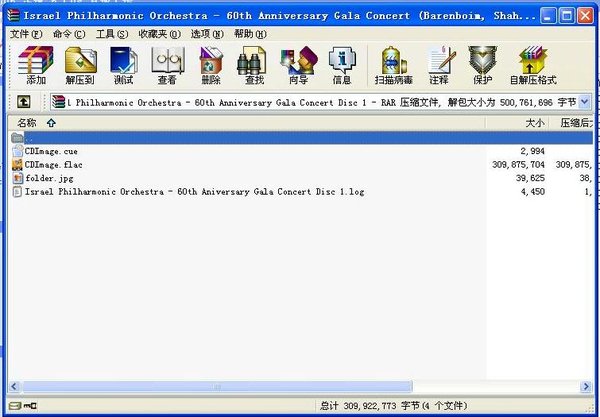This screenshot has width=600, height=417.
Task: Click the .log file document icon
Action: (18, 192)
